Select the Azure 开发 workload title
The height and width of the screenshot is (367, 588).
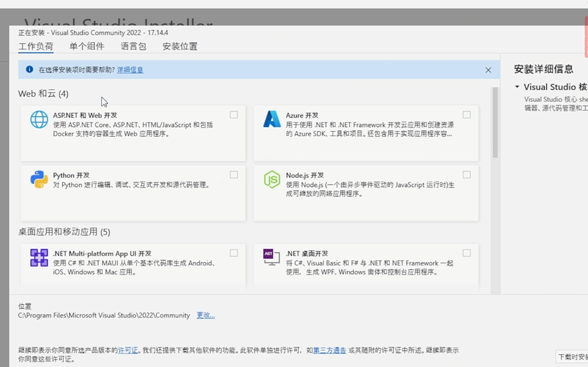tap(302, 115)
